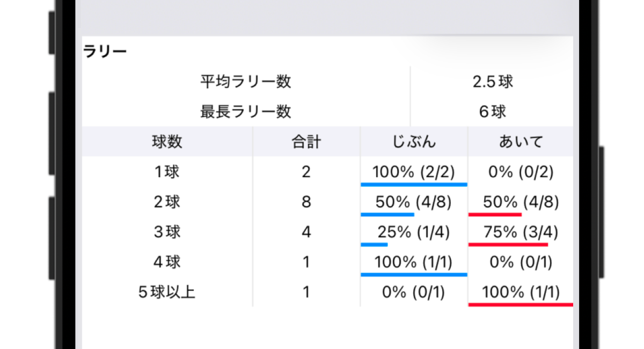This screenshot has width=644, height=349.
Task: Tap the 100% (2/2) cell
Action: tap(414, 172)
